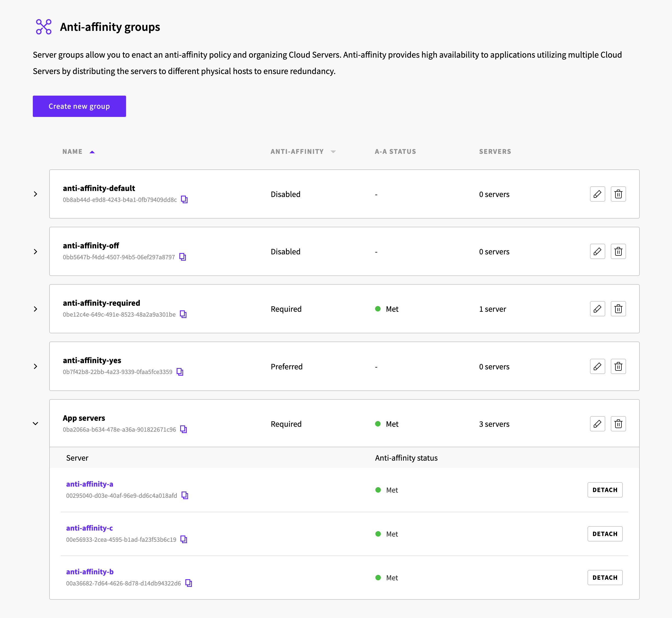Image resolution: width=672 pixels, height=618 pixels.
Task: Delete the anti-affinity-yes group
Action: point(618,367)
